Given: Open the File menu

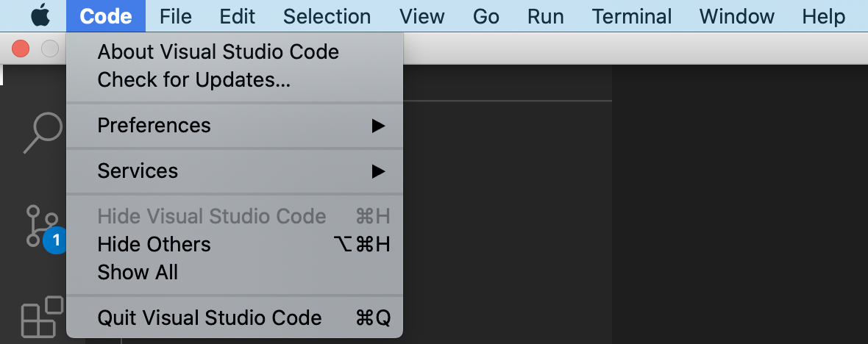Looking at the screenshot, I should tap(176, 16).
